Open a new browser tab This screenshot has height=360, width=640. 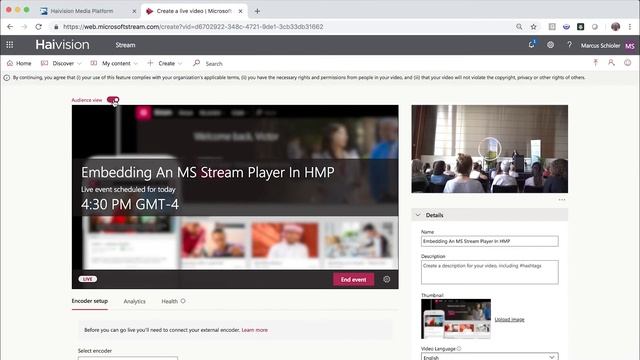click(x=257, y=11)
